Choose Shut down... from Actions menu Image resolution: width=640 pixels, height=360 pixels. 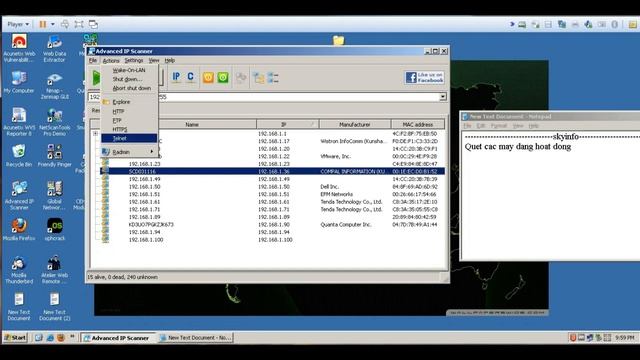pyautogui.click(x=129, y=79)
